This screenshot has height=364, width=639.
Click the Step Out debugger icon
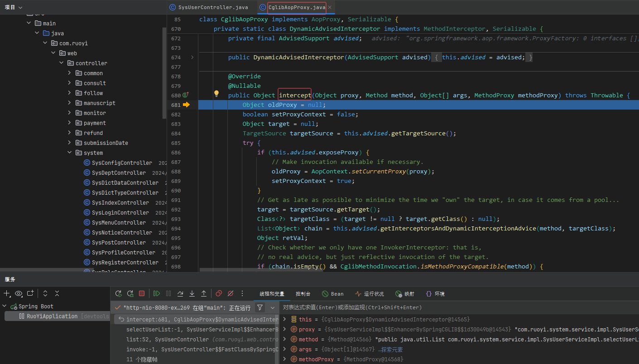[204, 293]
